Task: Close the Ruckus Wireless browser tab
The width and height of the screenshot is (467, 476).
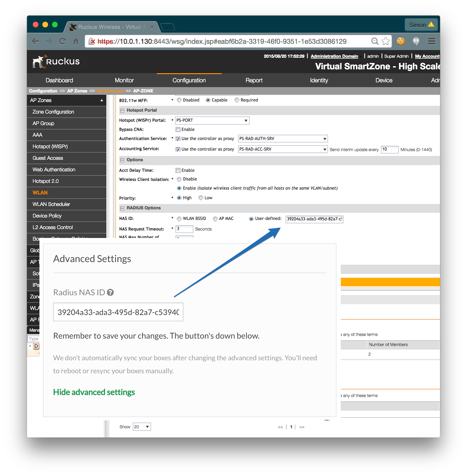Action: pos(152,27)
